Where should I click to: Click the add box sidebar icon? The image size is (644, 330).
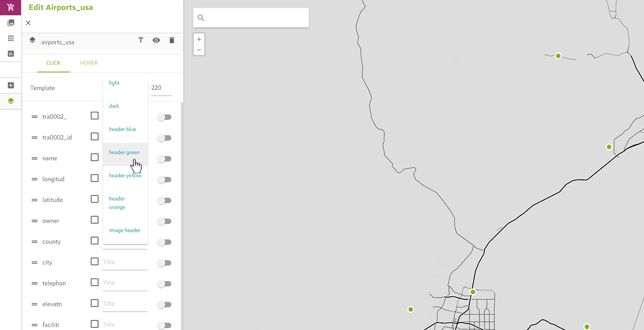[x=11, y=85]
